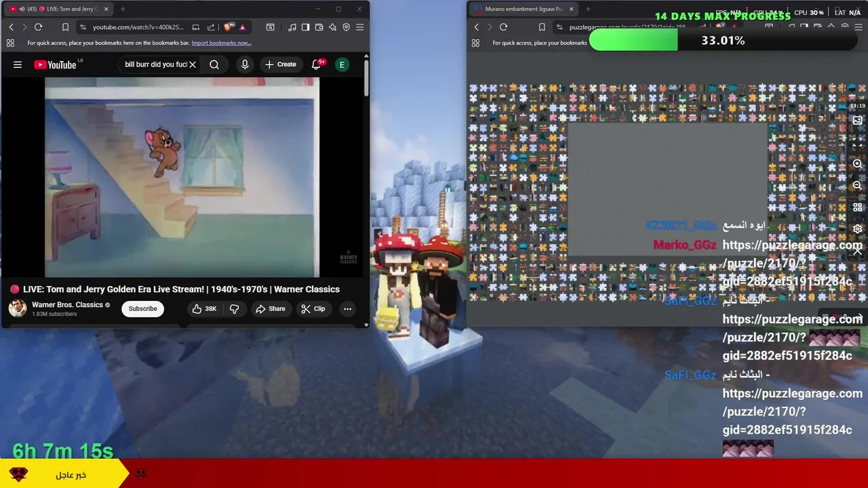
Task: Toggle fullscreen in the puzzle sidebar
Action: click(x=857, y=142)
